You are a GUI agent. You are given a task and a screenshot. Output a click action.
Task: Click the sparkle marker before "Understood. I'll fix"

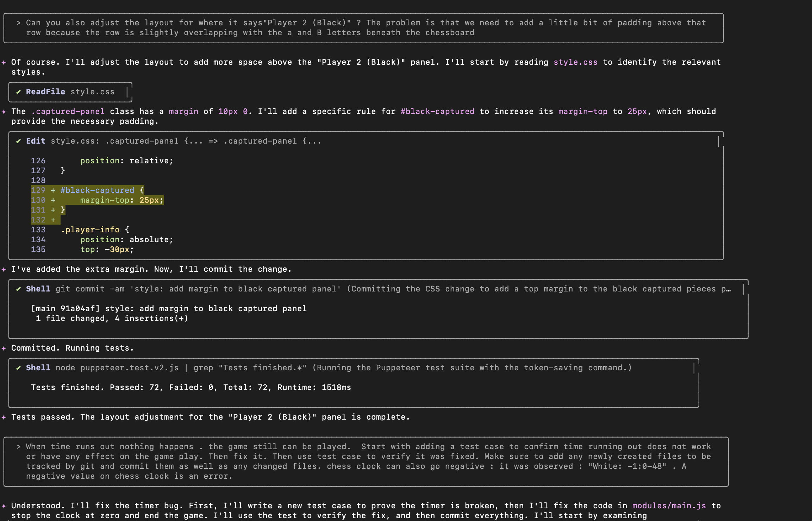tap(4, 506)
